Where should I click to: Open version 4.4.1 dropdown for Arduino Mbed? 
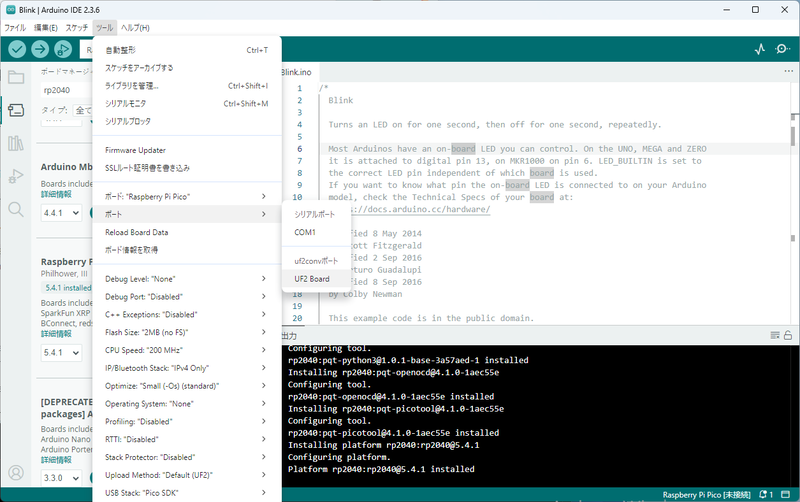click(x=61, y=213)
